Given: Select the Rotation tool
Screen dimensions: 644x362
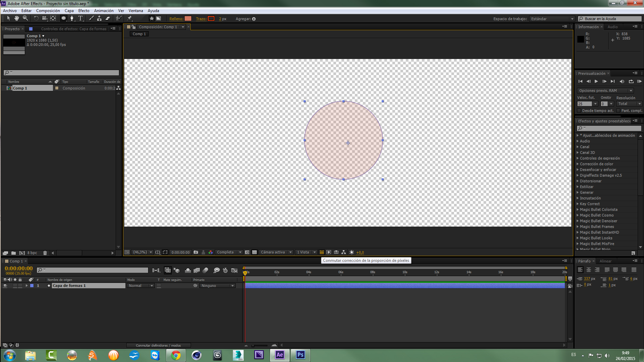Looking at the screenshot, I should tap(36, 18).
